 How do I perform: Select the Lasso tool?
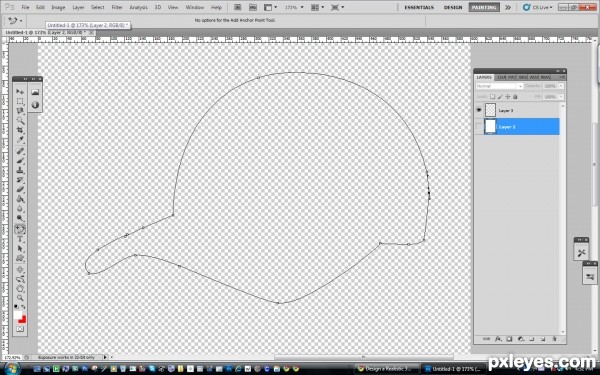tap(20, 111)
